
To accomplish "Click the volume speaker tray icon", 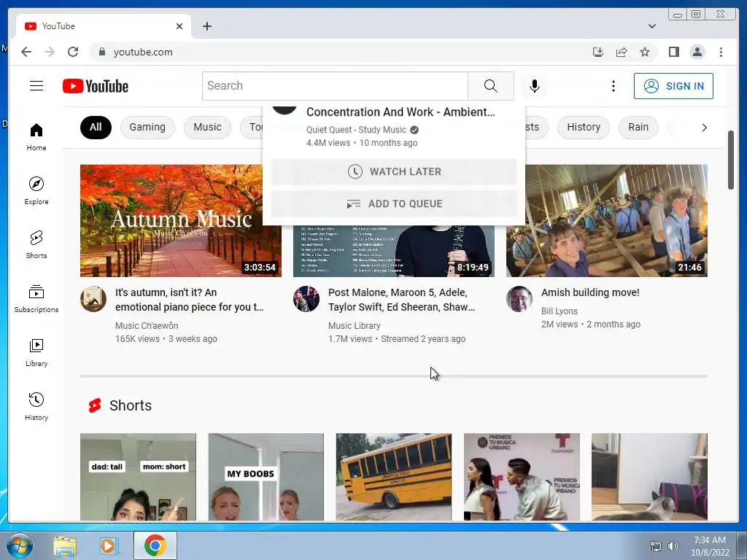I will 673,546.
